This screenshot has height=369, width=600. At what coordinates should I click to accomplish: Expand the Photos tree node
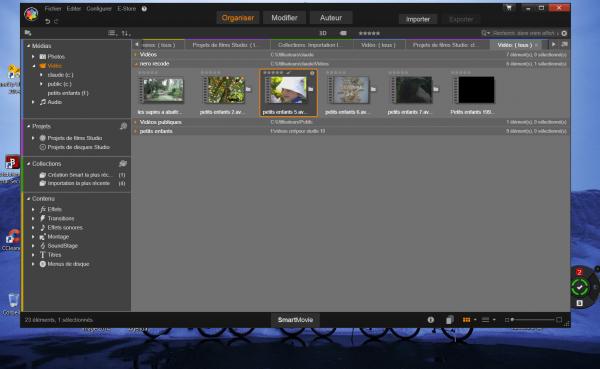(33, 57)
